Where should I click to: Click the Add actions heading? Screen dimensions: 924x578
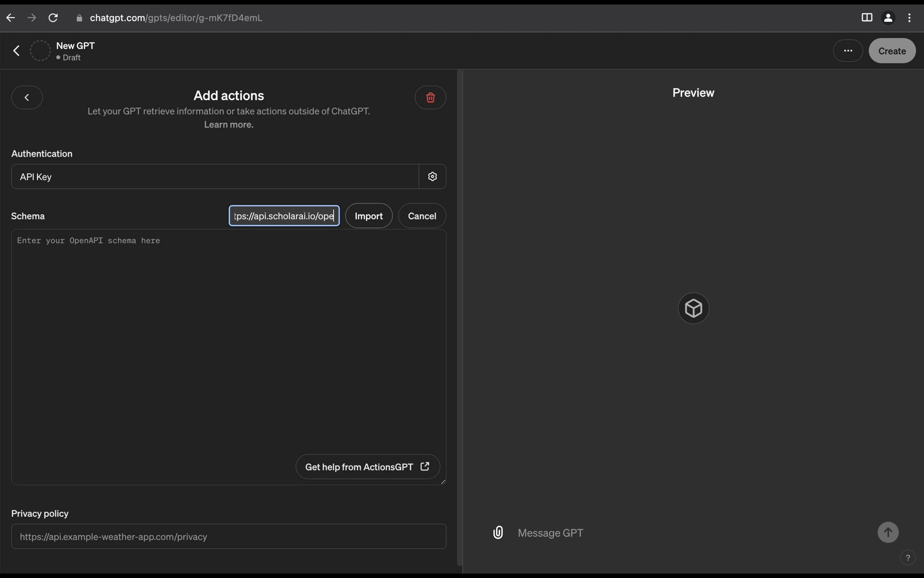pyautogui.click(x=229, y=96)
